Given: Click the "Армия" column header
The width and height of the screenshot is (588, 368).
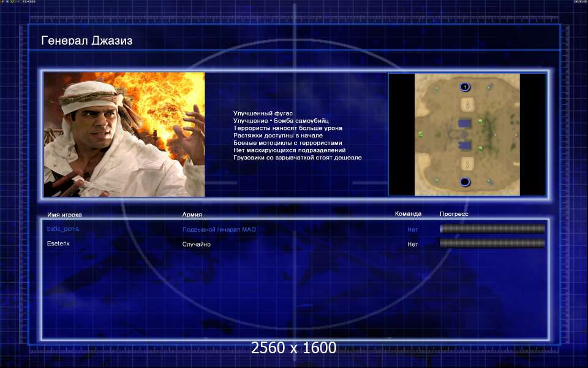Looking at the screenshot, I should (x=192, y=215).
